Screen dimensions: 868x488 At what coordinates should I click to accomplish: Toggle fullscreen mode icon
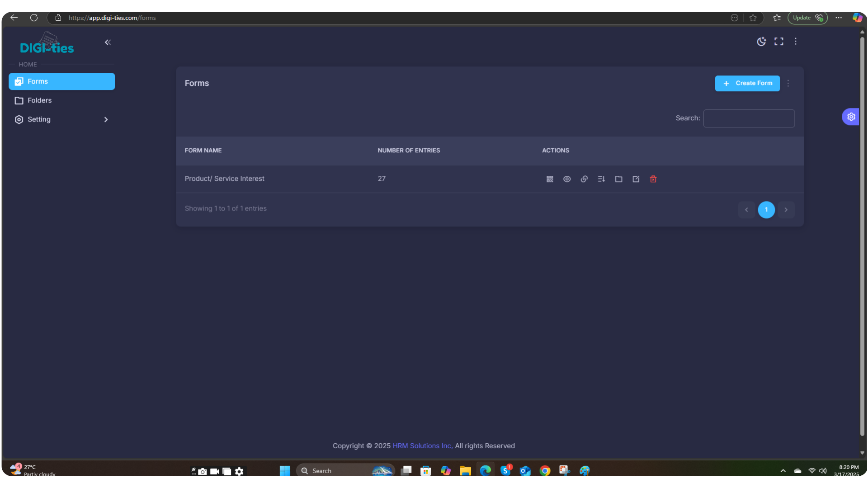[x=778, y=42]
